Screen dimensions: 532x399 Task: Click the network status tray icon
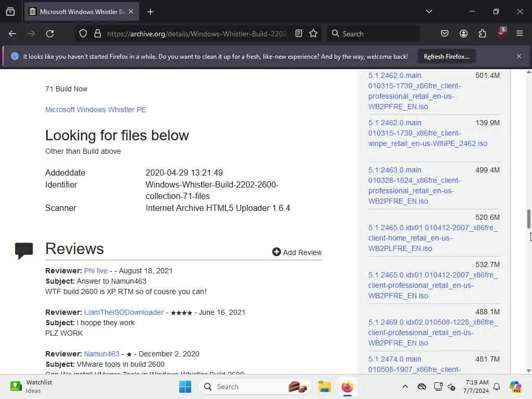[451, 387]
